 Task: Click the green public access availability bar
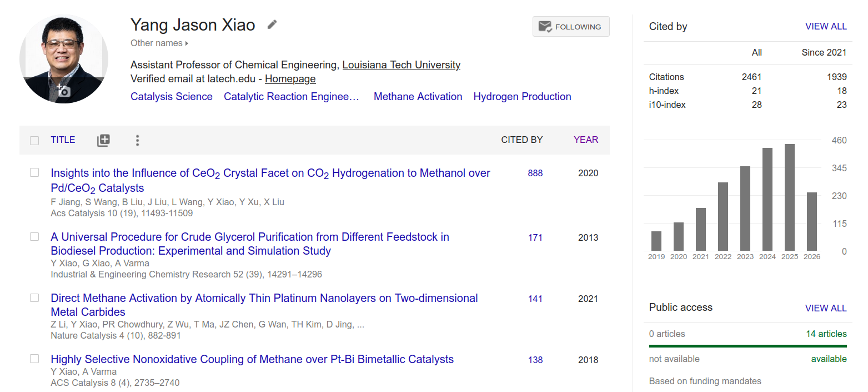coord(747,346)
